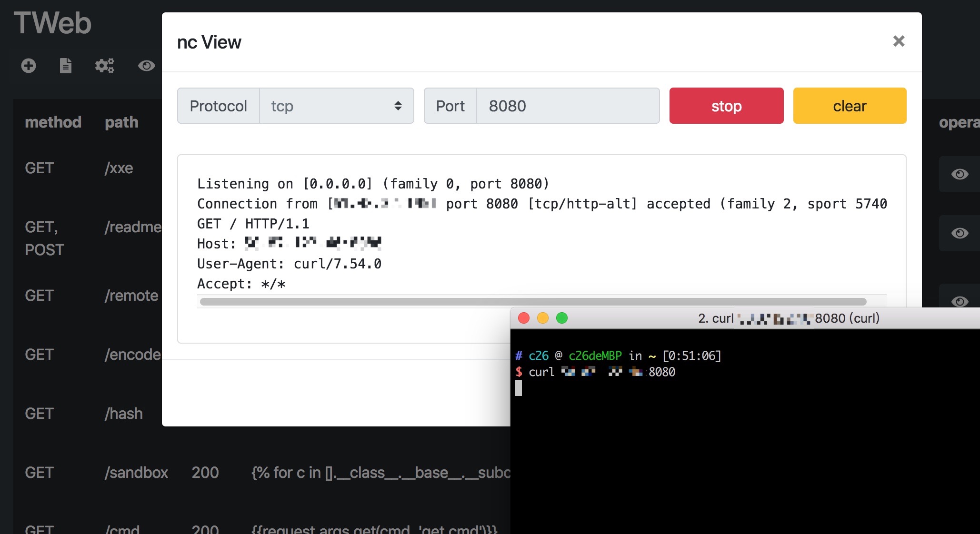Toggle view eye for /remote row
Viewport: 980px width, 534px height.
coord(960,301)
